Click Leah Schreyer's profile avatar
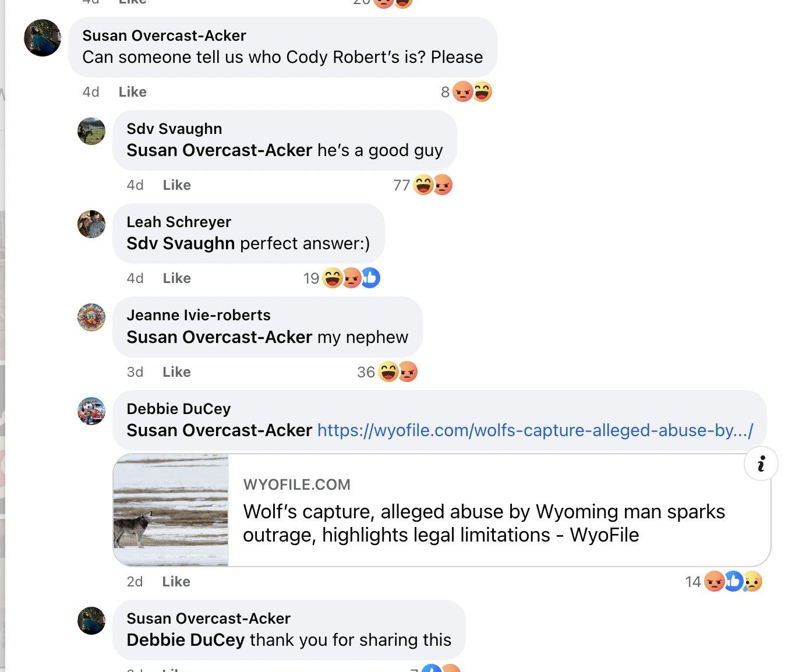The width and height of the screenshot is (799, 672). pos(91,224)
